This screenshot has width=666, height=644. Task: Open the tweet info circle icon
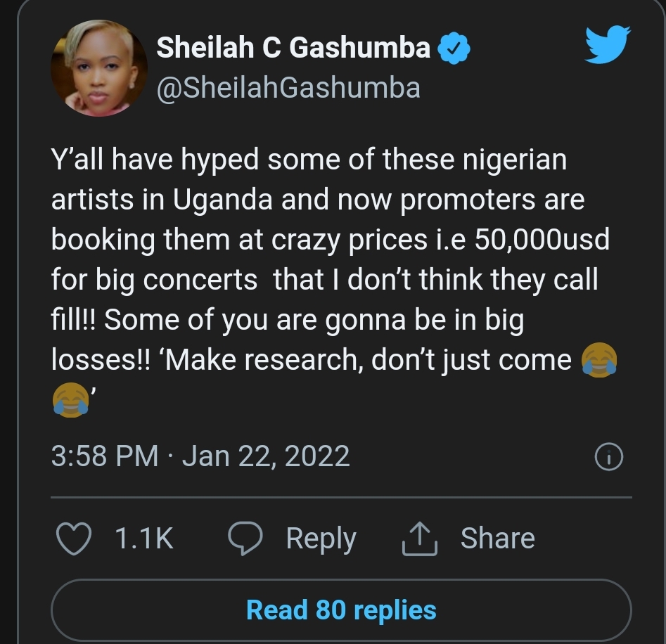(x=608, y=458)
